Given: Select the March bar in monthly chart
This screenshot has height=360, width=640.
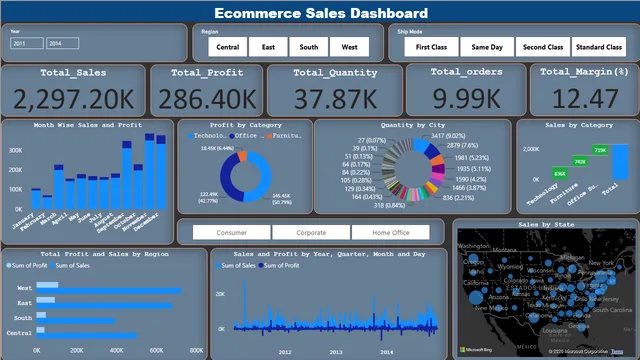Looking at the screenshot, I should pyautogui.click(x=59, y=187).
